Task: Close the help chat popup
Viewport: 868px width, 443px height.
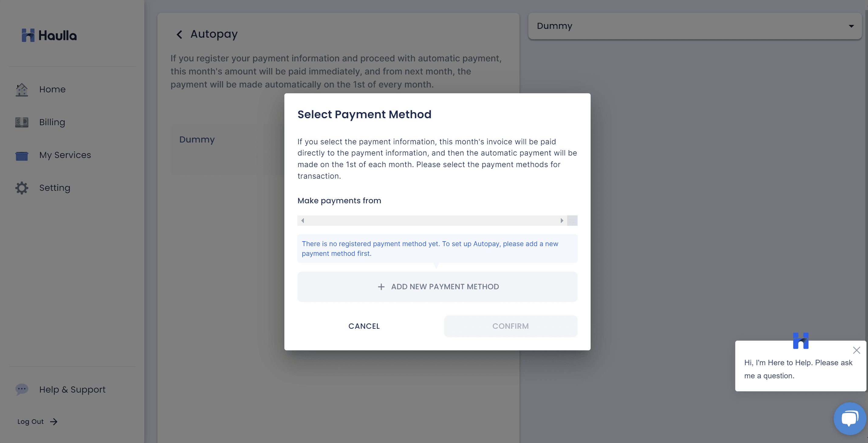Action: tap(856, 350)
